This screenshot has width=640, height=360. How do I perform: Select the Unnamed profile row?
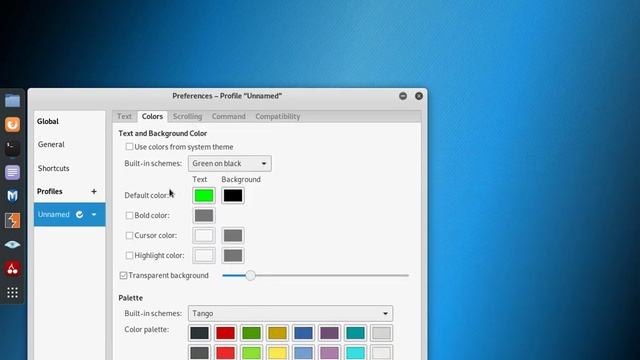(x=69, y=214)
